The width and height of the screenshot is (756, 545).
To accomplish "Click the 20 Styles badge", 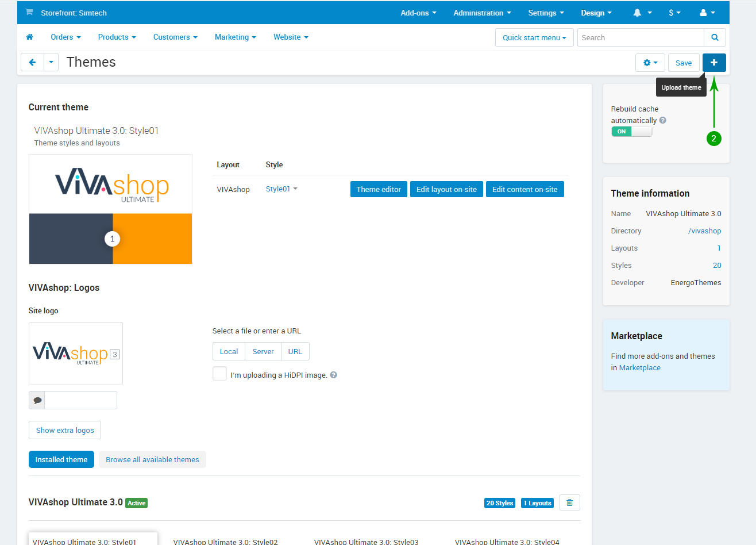I will pos(500,503).
